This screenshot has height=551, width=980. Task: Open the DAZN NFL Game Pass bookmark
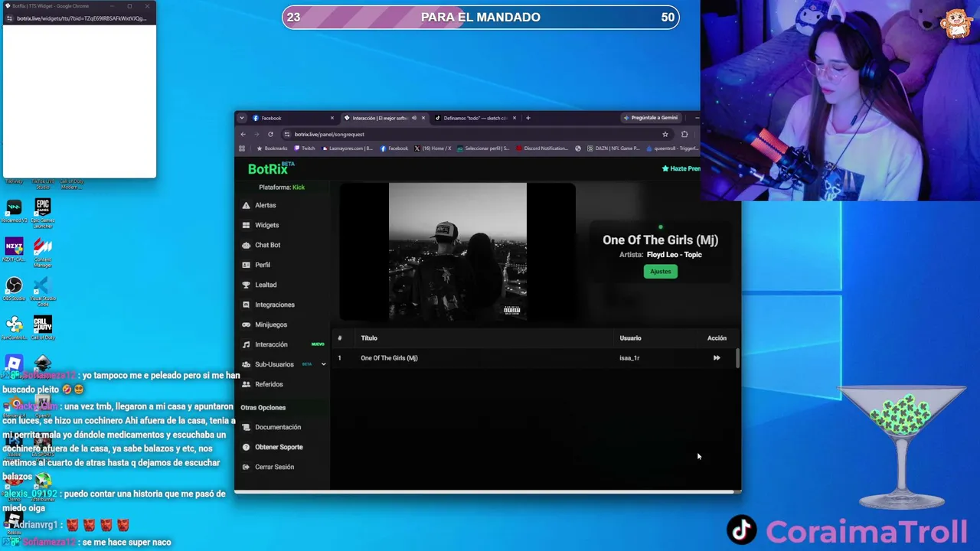[x=612, y=148]
